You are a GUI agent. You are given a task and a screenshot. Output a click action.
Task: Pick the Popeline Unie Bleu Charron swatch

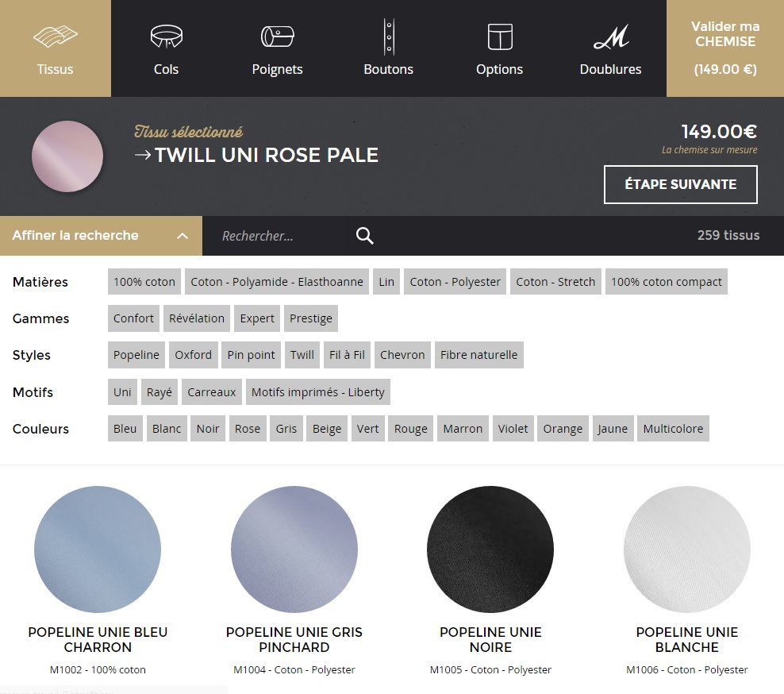point(98,550)
